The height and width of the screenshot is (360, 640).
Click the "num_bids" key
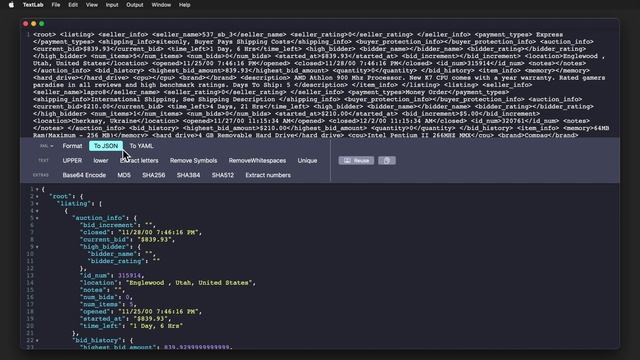tap(99, 298)
